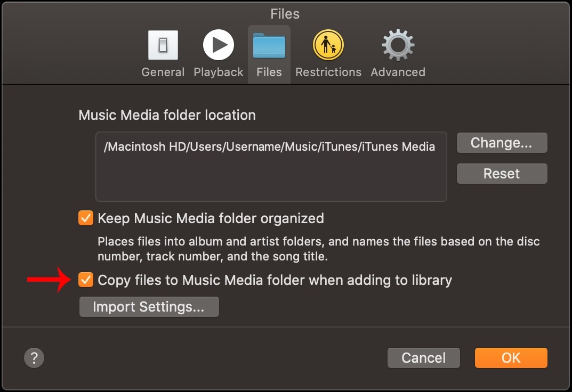Uncheck Keep Music Media folder organized checkbox

85,218
